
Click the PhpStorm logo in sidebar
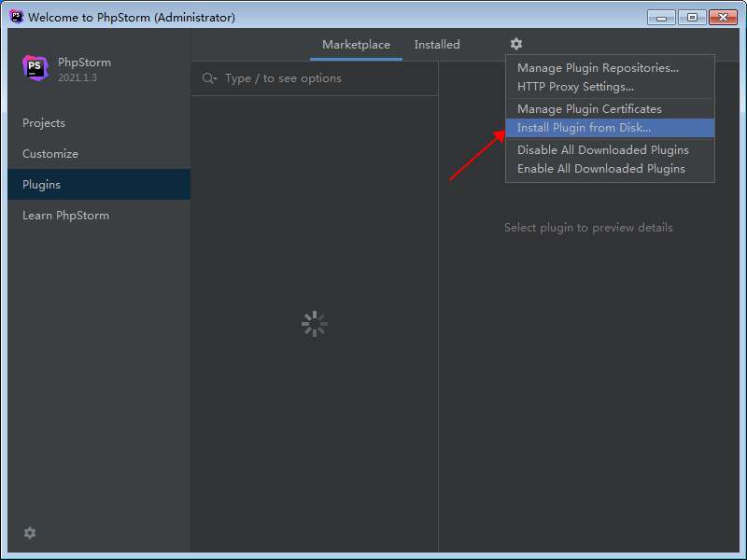coord(35,68)
